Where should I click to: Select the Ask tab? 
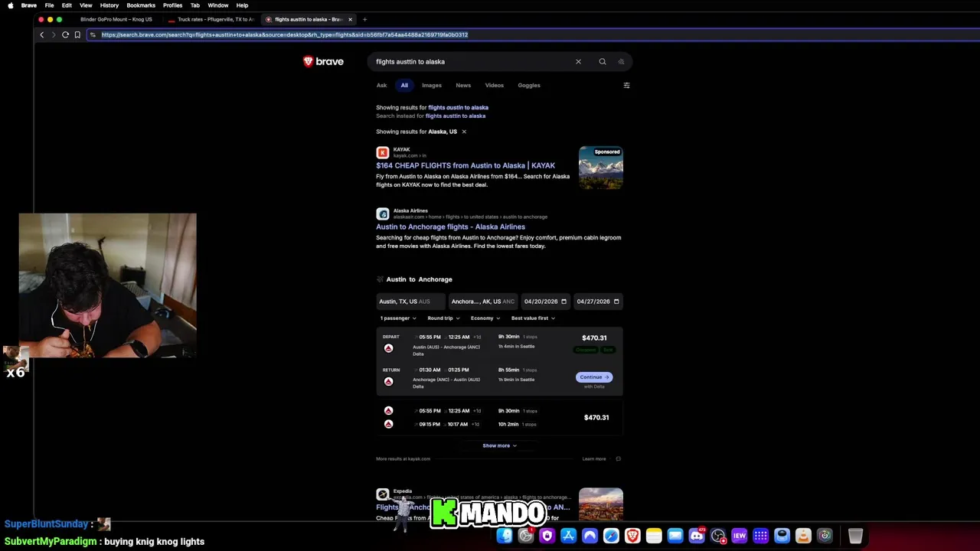pyautogui.click(x=381, y=85)
